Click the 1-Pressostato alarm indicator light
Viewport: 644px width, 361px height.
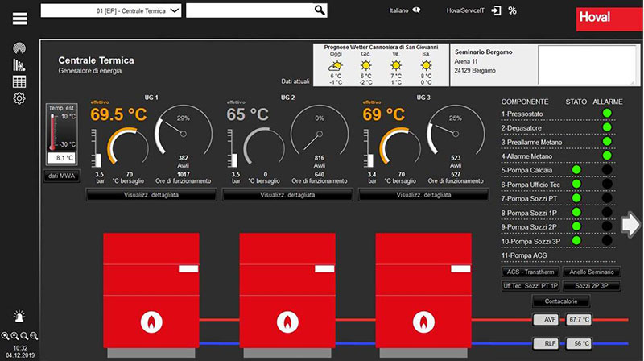tap(607, 114)
